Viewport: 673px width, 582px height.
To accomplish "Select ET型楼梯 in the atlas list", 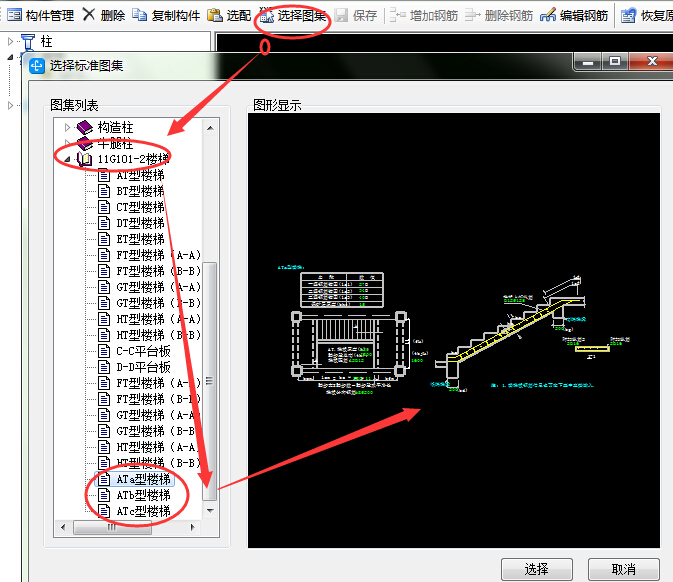I will click(140, 239).
